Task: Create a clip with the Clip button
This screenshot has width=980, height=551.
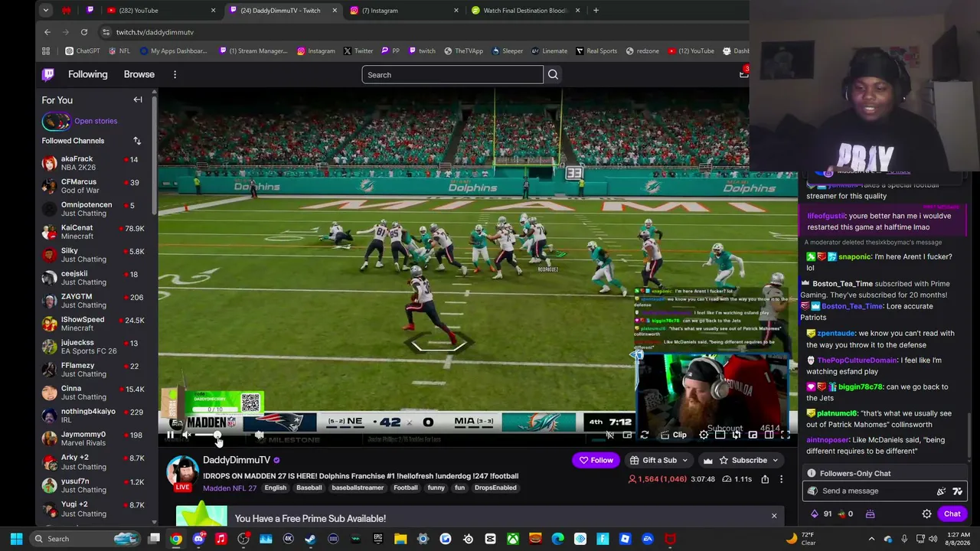Action: 674,435
